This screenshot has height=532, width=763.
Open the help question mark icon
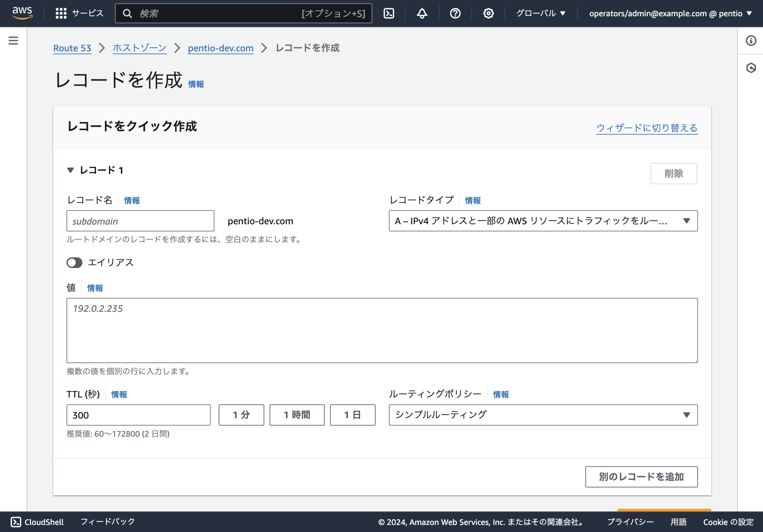(x=455, y=13)
